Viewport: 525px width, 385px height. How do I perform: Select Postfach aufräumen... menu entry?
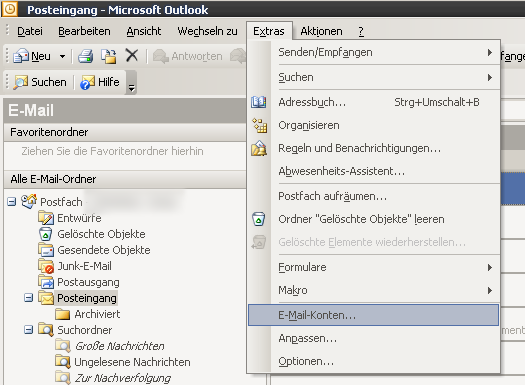point(373,196)
